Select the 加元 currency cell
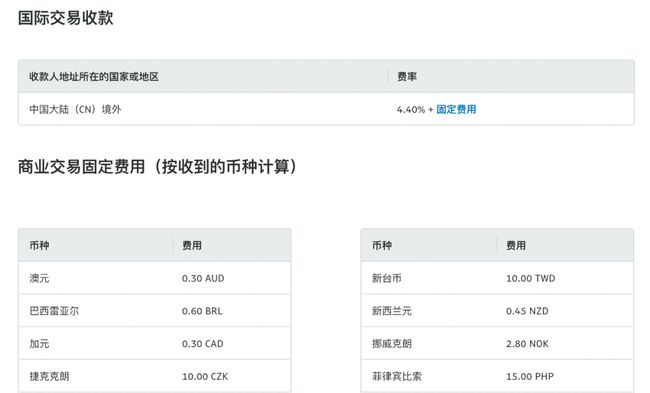 tap(39, 344)
